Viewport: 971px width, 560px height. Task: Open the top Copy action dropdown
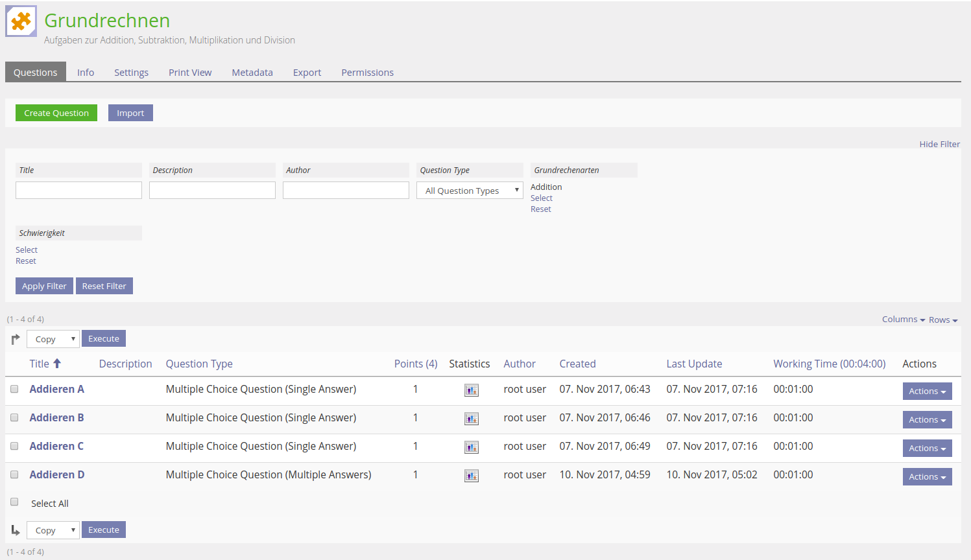(53, 339)
